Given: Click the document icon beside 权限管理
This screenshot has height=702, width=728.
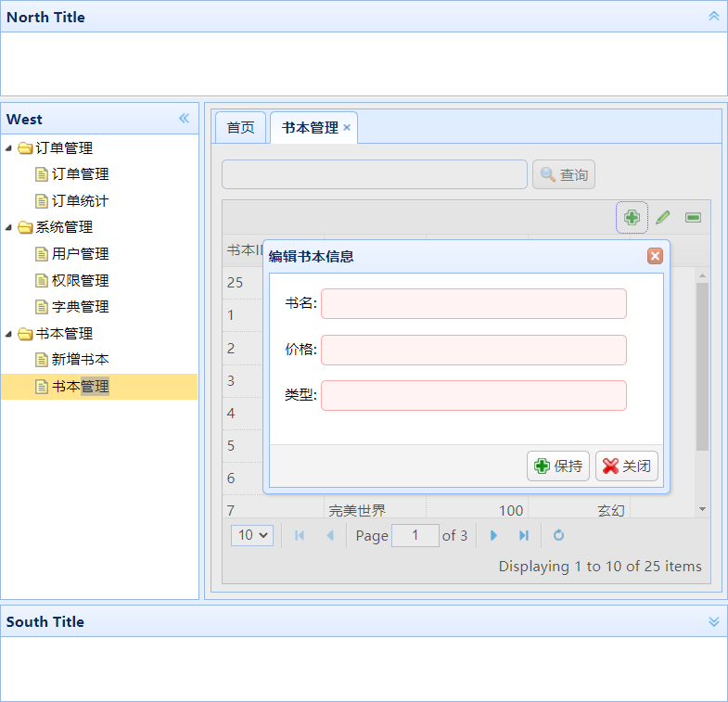Looking at the screenshot, I should pos(42,280).
